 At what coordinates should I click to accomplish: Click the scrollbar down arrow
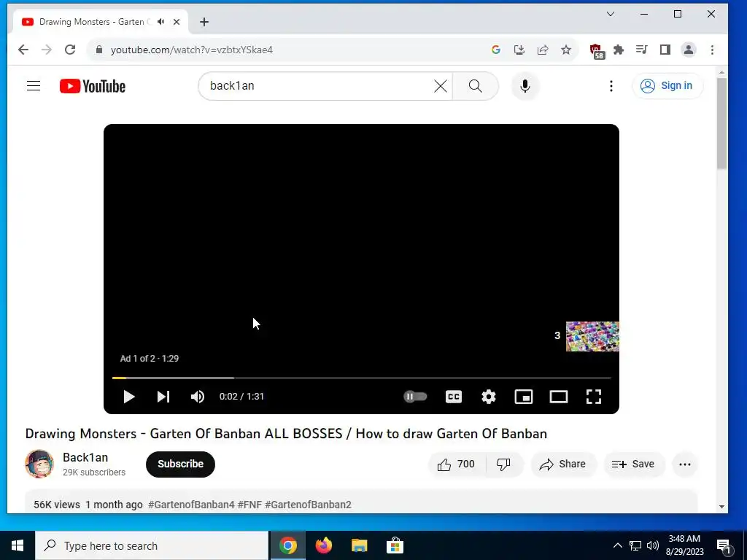(x=721, y=507)
